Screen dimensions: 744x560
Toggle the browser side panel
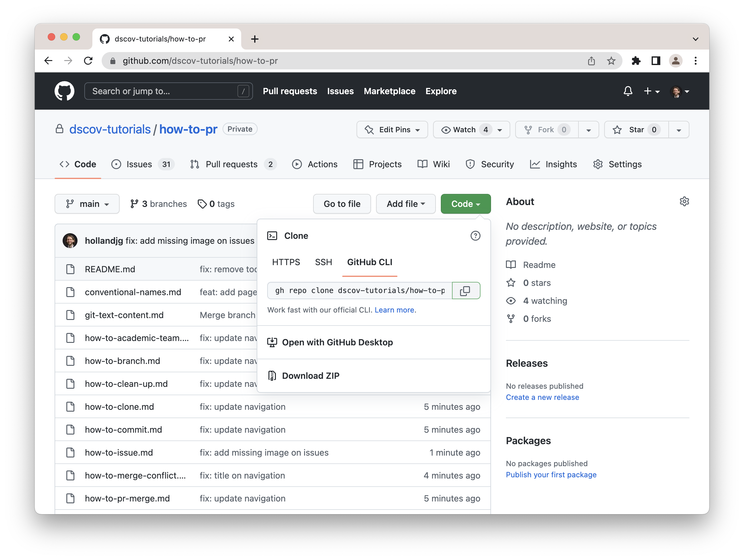coord(656,61)
